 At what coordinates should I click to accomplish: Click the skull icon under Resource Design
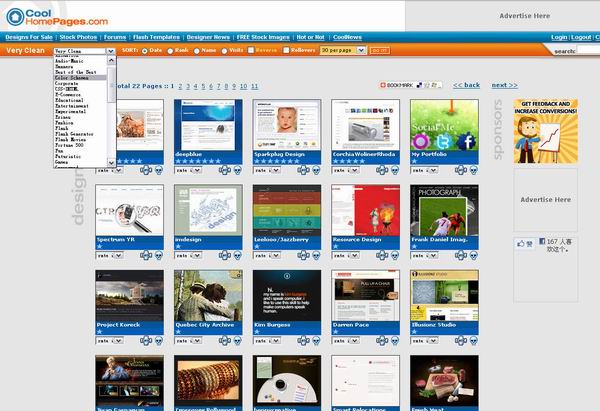pos(395,255)
